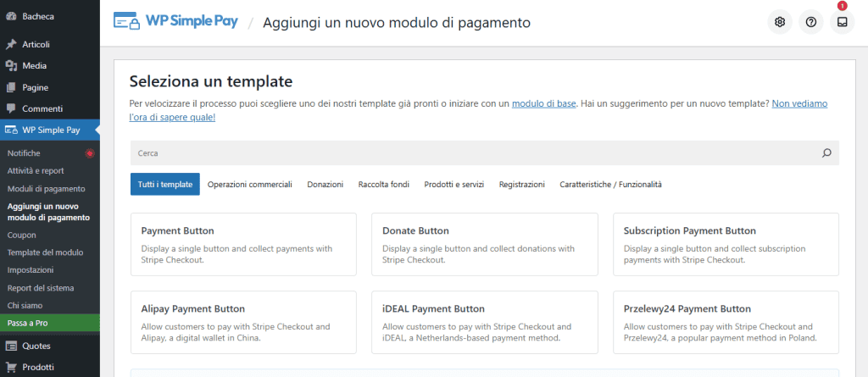Viewport: 868px width, 377px height.
Task: Open the notifications inbox icon
Action: pyautogui.click(x=842, y=22)
